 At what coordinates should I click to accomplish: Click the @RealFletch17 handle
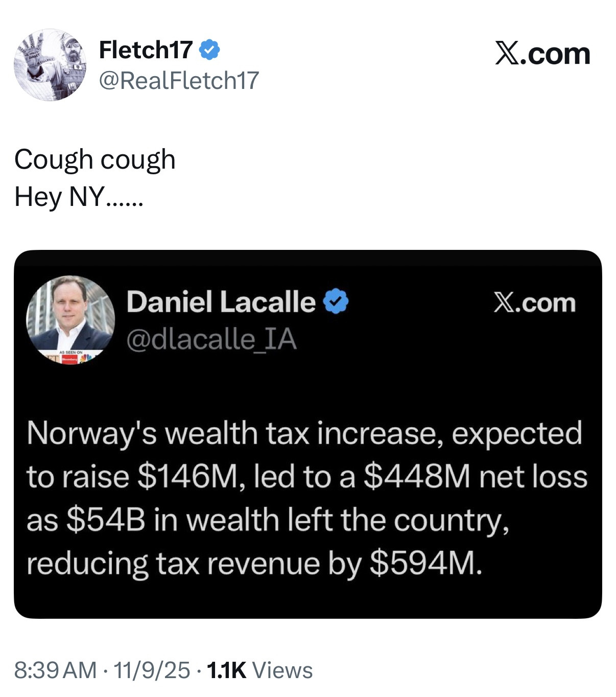179,80
